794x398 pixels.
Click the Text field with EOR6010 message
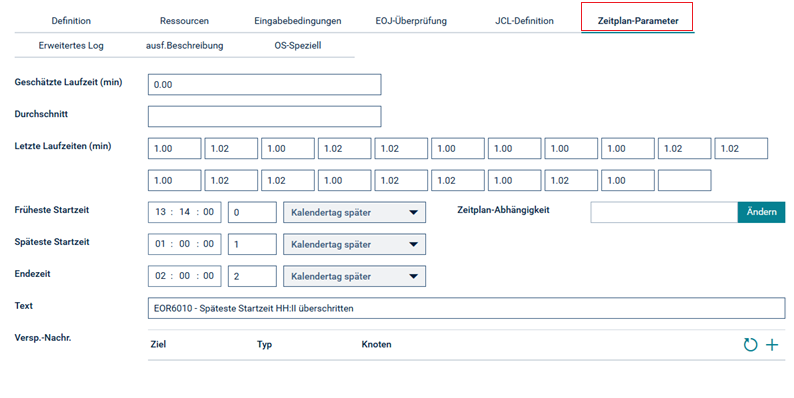tap(466, 308)
